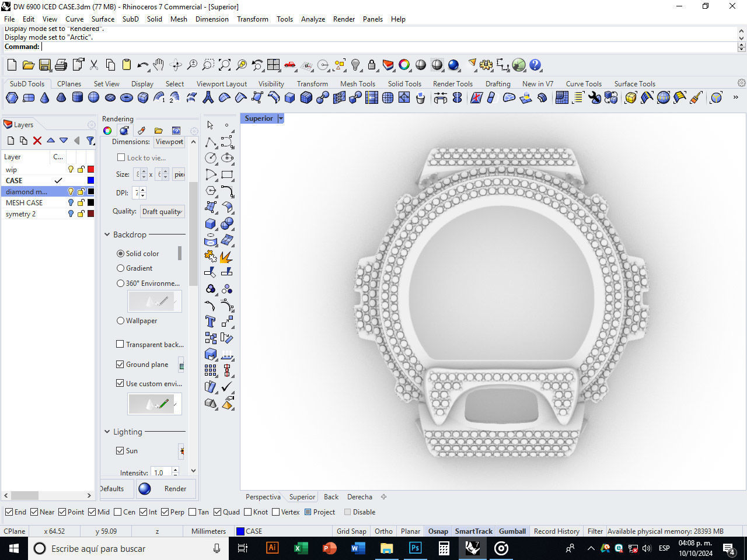
Task: Open the custom environment thumbnail dropdown
Action: point(175,404)
